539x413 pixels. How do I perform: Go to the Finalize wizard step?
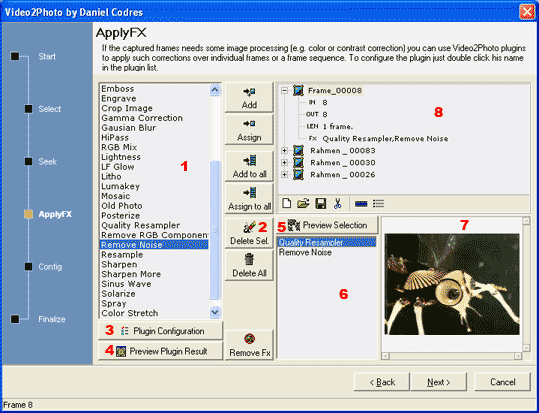(52, 319)
